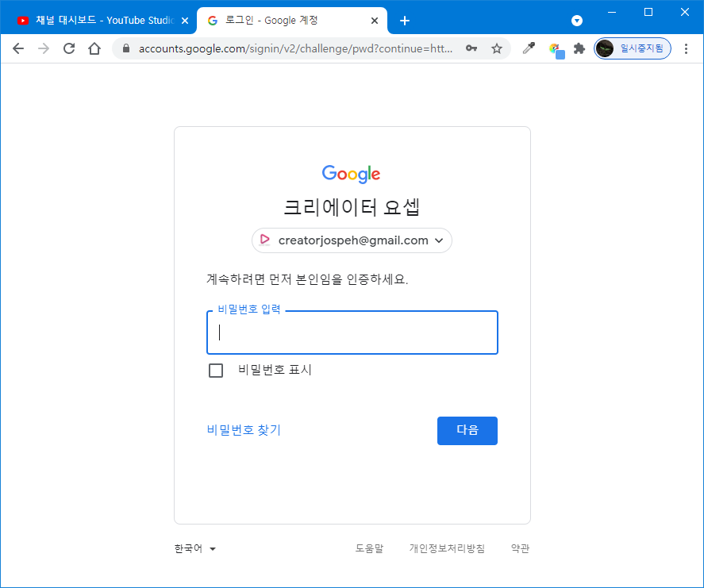Open the colorful extension icon
This screenshot has height=588, width=704.
pos(556,51)
